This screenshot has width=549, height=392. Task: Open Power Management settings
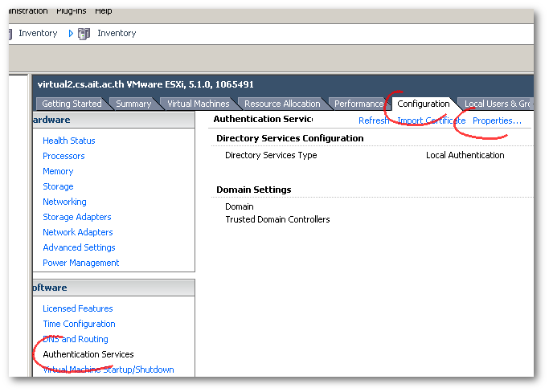coord(80,263)
